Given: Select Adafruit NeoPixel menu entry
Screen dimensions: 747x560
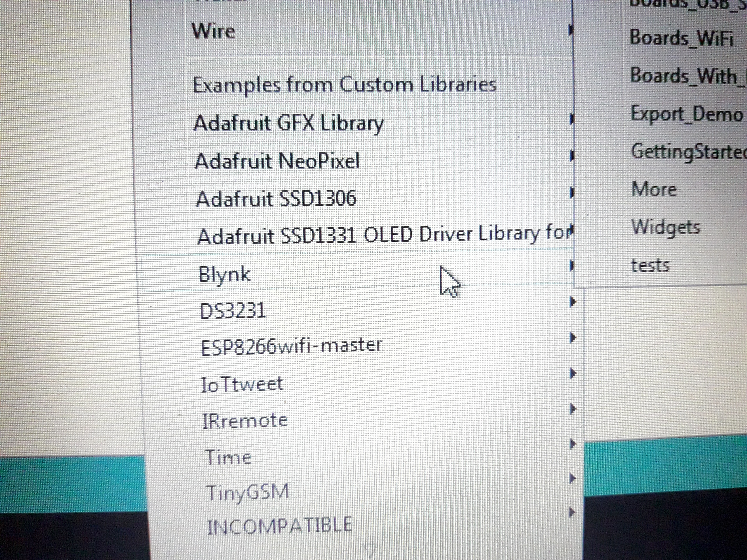Looking at the screenshot, I should point(277,161).
